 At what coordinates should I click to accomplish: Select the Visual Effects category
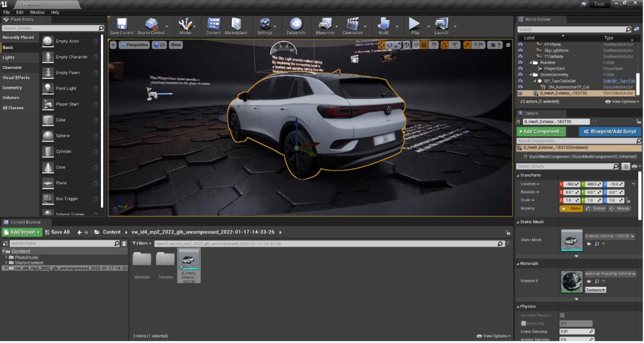point(19,78)
